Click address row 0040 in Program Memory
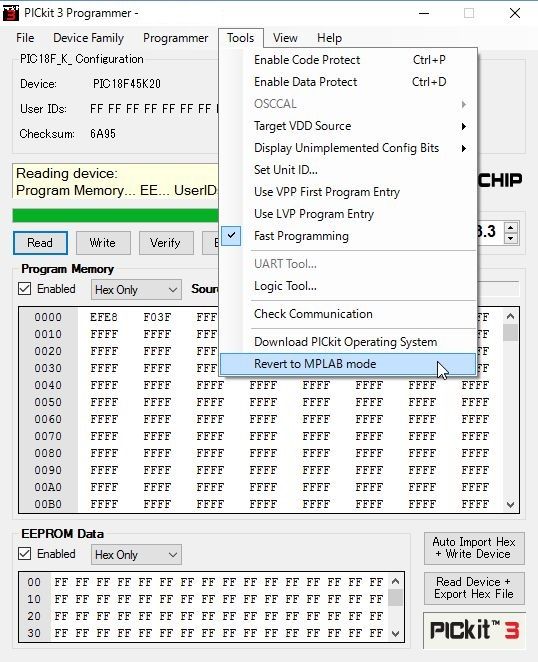Screen dimensions: 538x662 [x=48, y=385]
